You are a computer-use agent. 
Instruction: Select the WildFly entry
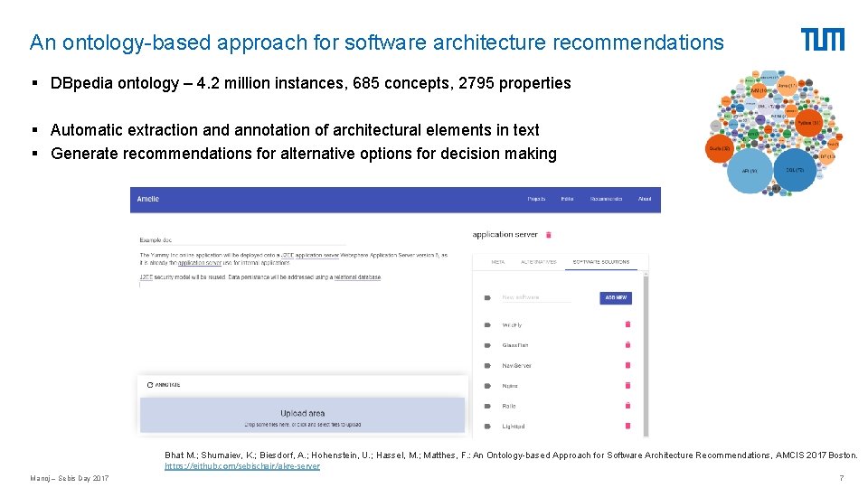pos(512,324)
